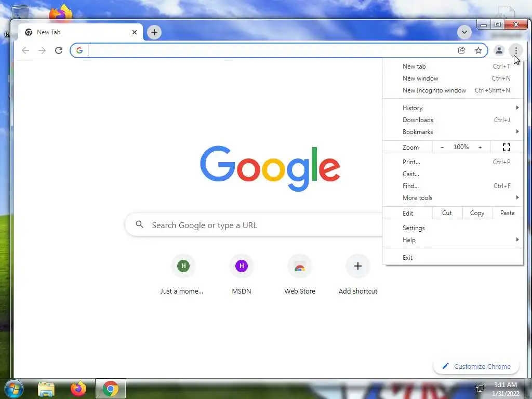Open the MSDN shortcut tile
The width and height of the screenshot is (532, 399).
[242, 275]
